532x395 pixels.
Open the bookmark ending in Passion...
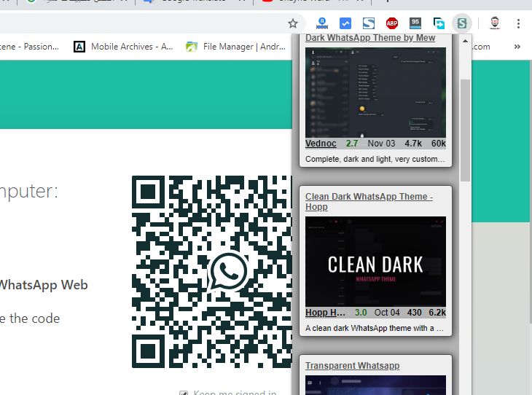point(30,47)
